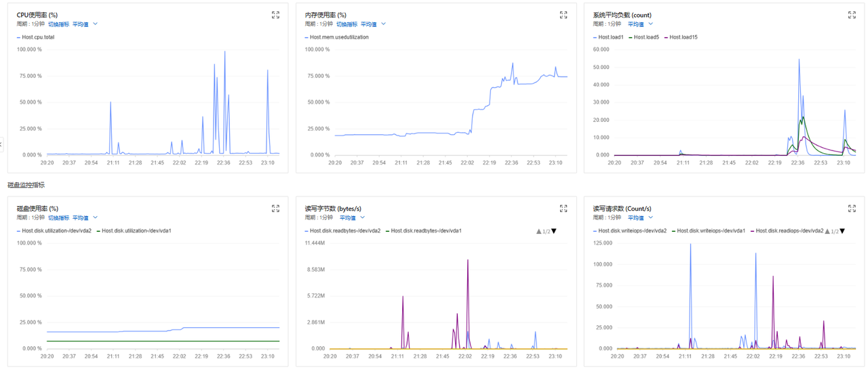This screenshot has height=372, width=868.
Task: Toggle the Host.load15 legend entry
Action: [681, 37]
